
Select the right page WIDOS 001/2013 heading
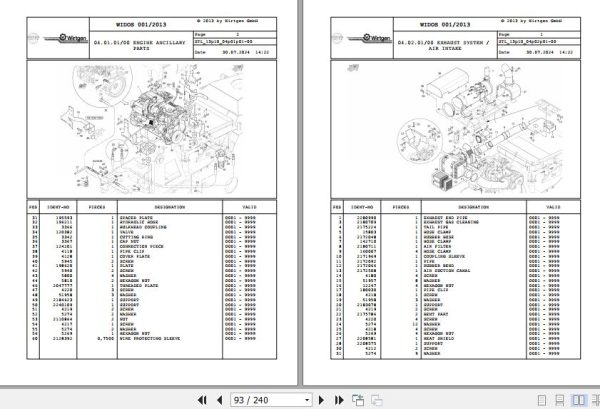point(445,24)
